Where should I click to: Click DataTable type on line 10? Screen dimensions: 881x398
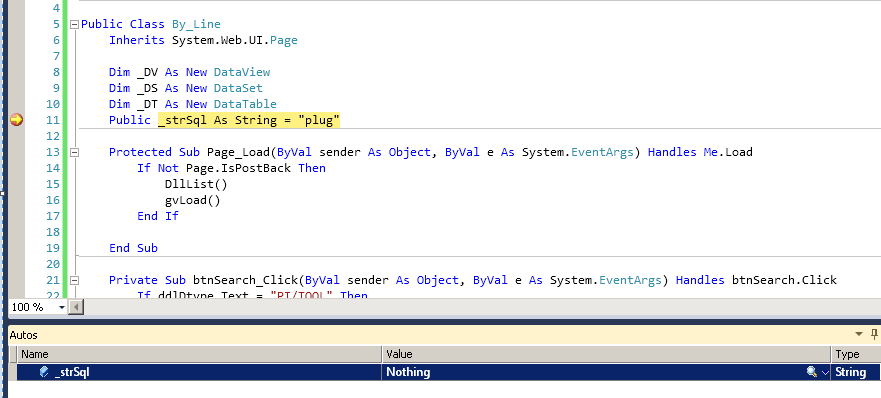(x=246, y=104)
